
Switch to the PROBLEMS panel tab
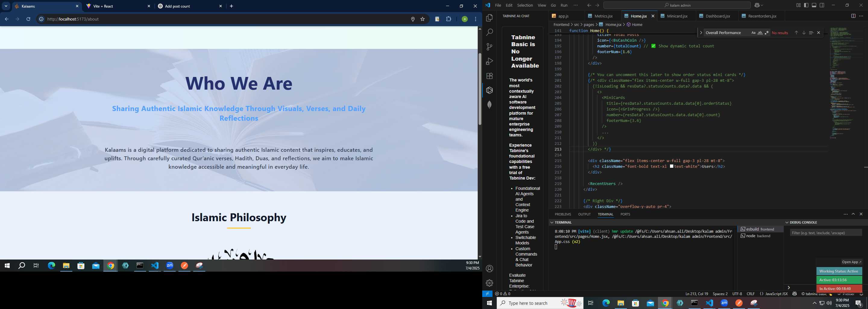coord(563,214)
